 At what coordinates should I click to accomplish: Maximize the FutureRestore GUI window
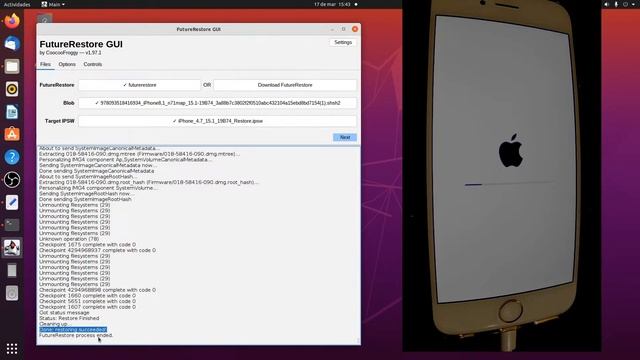[344, 29]
